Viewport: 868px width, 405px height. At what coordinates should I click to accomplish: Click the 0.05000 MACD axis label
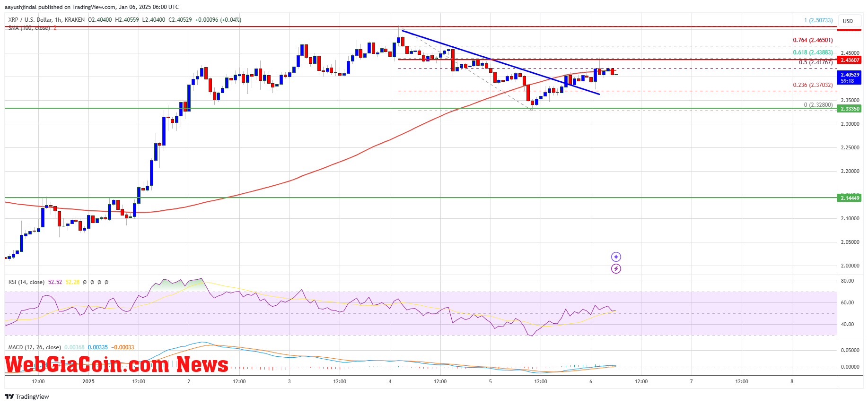(850, 350)
